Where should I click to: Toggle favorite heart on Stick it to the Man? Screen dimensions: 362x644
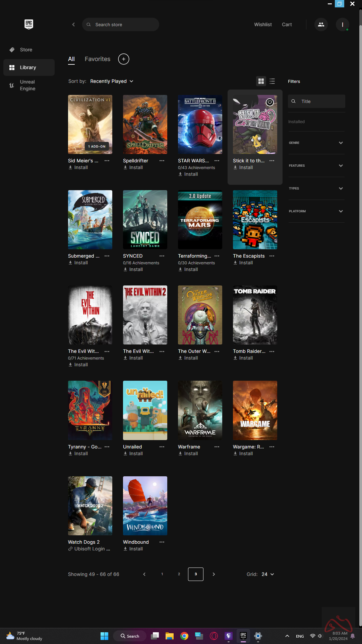270,102
